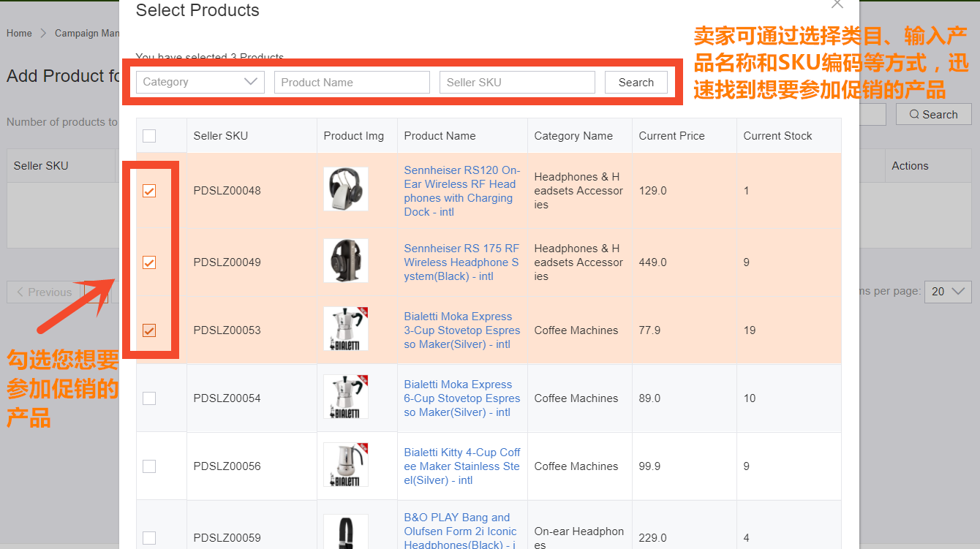Open the Sennheiser RS120 On-Ear product link

(x=461, y=191)
